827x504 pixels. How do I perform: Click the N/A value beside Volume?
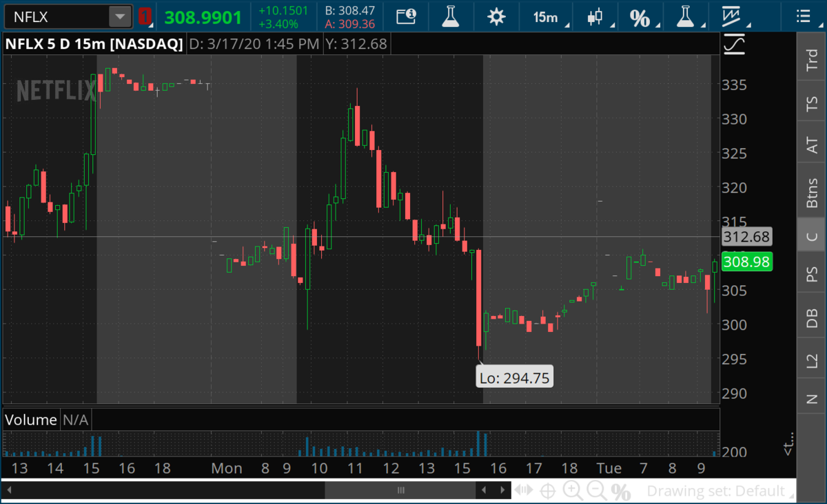pos(76,419)
